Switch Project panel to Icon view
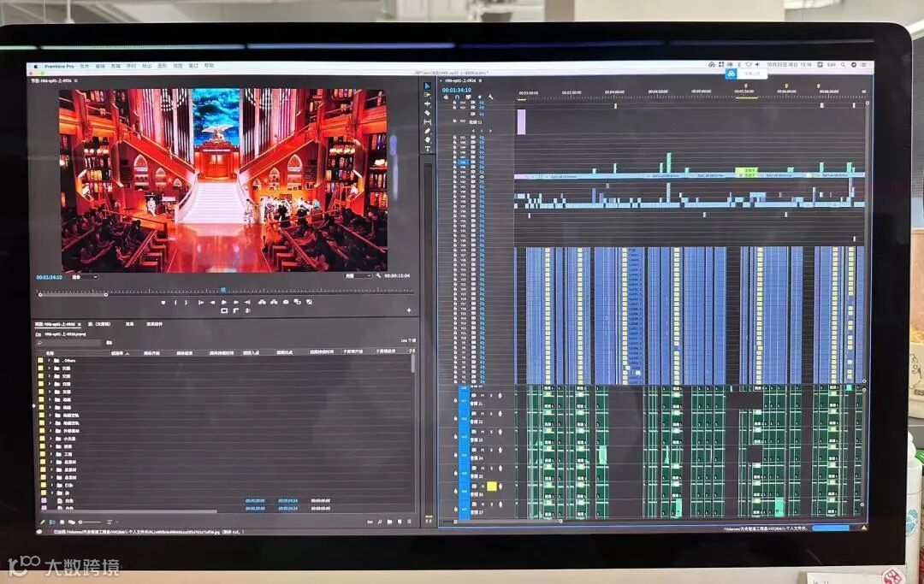Image resolution: width=924 pixels, height=584 pixels. point(62,522)
